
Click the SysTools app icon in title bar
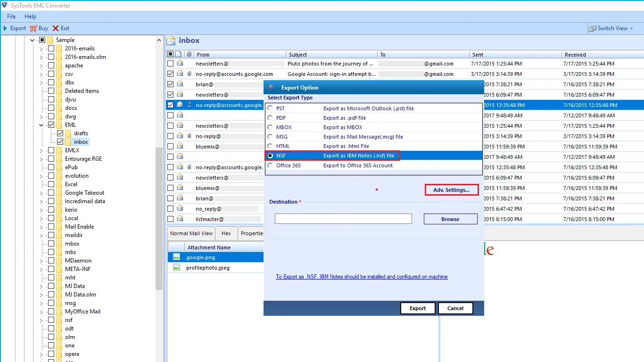(5, 6)
